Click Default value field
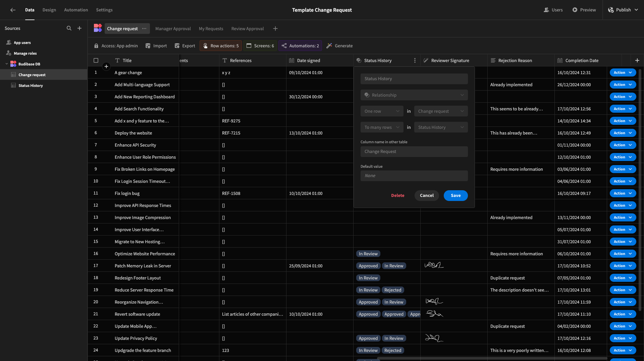644x361 pixels. [x=414, y=176]
